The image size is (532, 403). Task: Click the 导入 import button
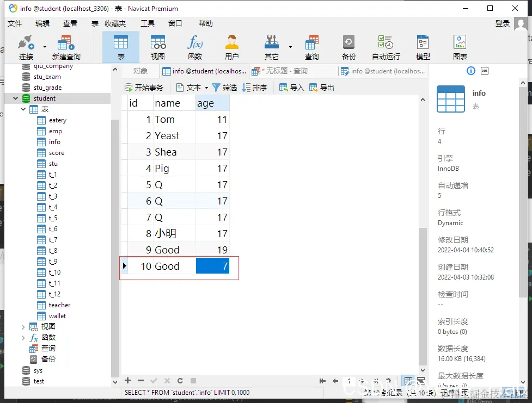pos(291,88)
